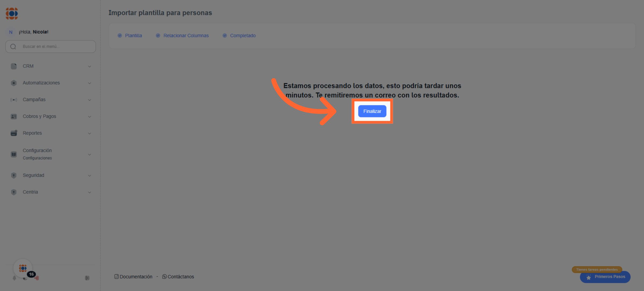The height and width of the screenshot is (291, 644).
Task: Click the app logo at top left
Action: [12, 13]
